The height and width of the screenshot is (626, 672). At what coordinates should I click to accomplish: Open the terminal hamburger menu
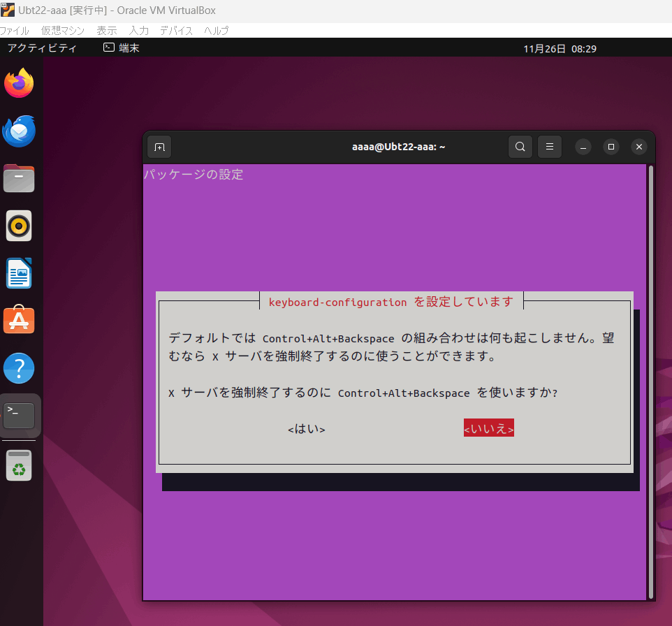[550, 147]
